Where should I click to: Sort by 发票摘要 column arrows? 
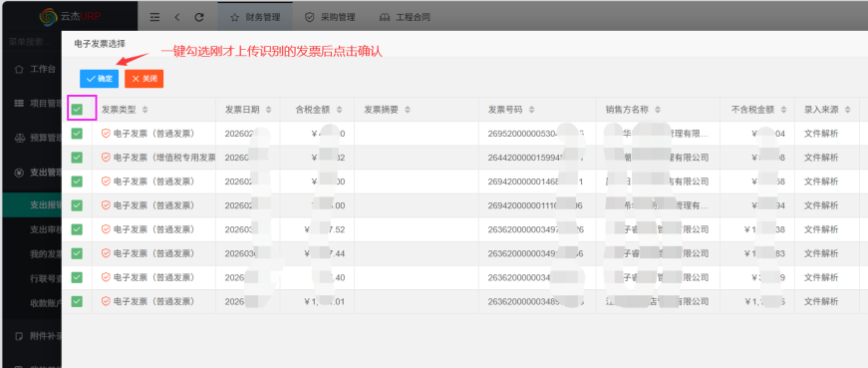point(408,110)
